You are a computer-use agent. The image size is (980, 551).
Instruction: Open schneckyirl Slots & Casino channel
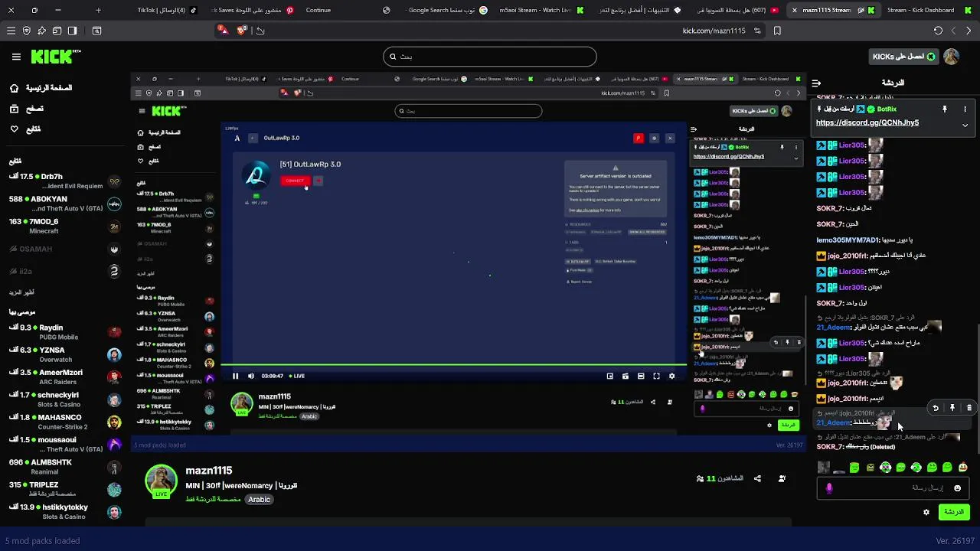pyautogui.click(x=65, y=399)
